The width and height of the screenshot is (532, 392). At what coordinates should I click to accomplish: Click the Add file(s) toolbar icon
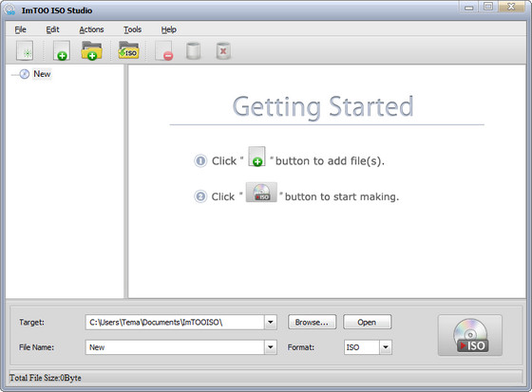(x=62, y=51)
